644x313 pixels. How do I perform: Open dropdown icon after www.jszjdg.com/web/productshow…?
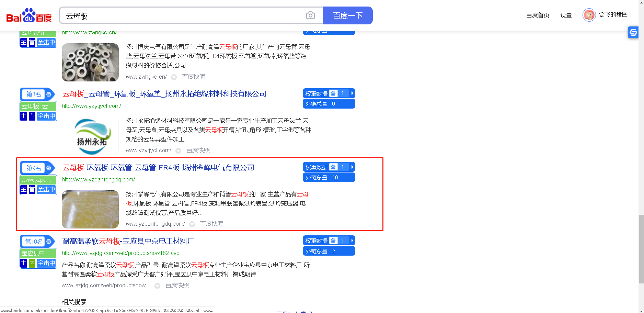pyautogui.click(x=158, y=286)
